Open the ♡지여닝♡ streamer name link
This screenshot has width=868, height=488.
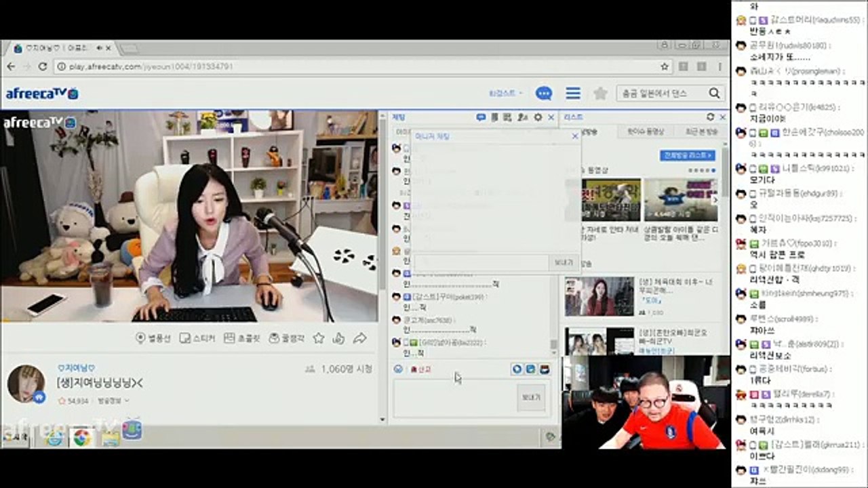(x=77, y=368)
